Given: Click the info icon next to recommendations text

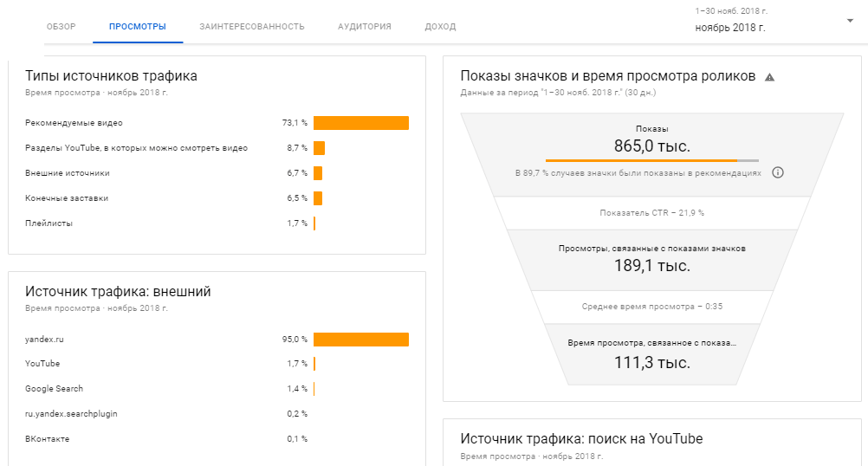Looking at the screenshot, I should coord(777,172).
